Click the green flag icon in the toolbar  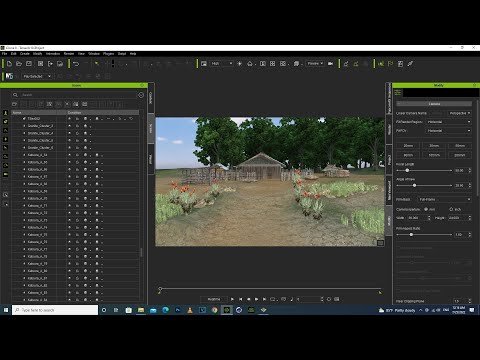pos(391,63)
